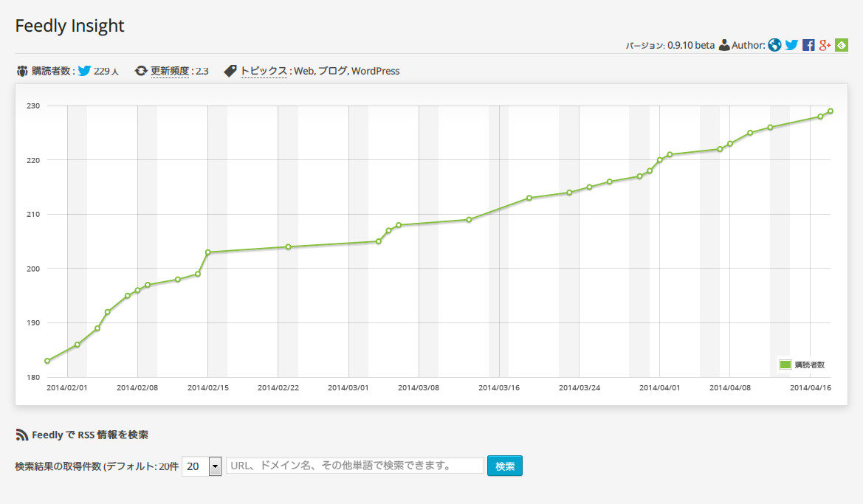The width and height of the screenshot is (863, 504).
Task: Open the author's website globe icon
Action: pyautogui.click(x=774, y=45)
